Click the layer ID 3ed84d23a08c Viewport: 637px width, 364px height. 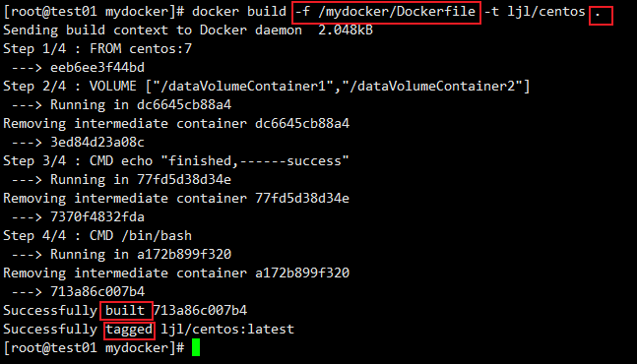click(x=97, y=143)
